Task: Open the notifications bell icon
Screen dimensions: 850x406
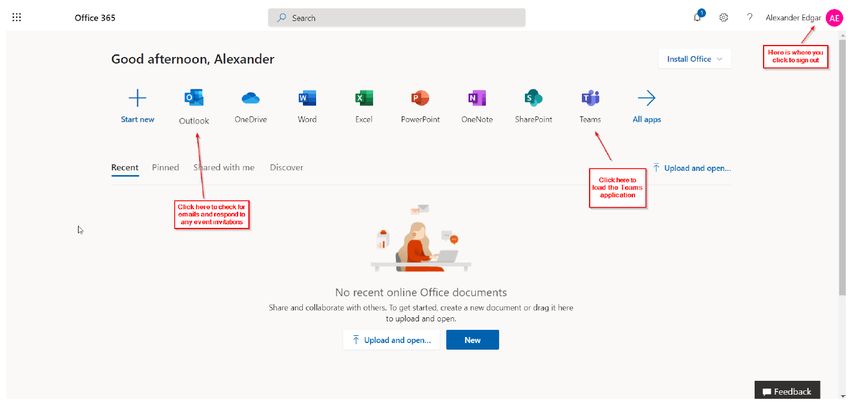Action: [698, 17]
